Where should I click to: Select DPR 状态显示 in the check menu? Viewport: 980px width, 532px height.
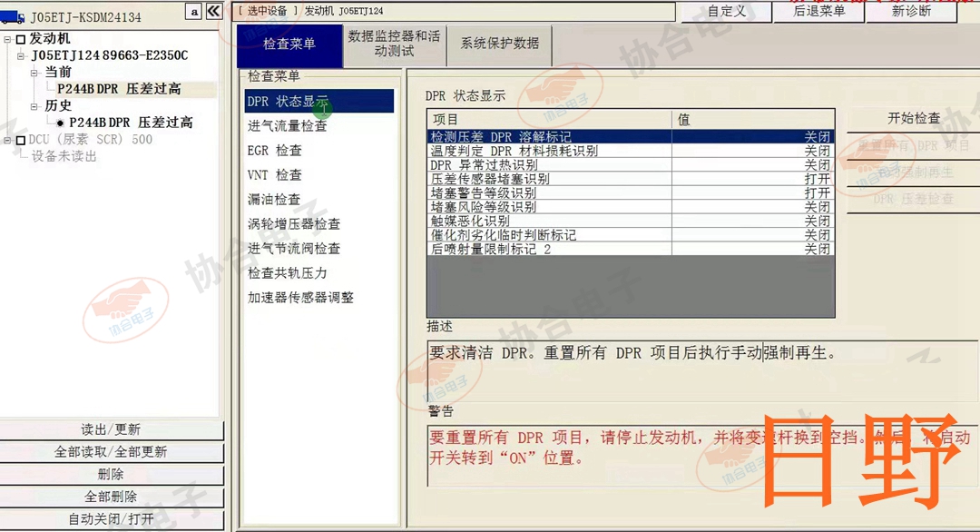pyautogui.click(x=318, y=102)
